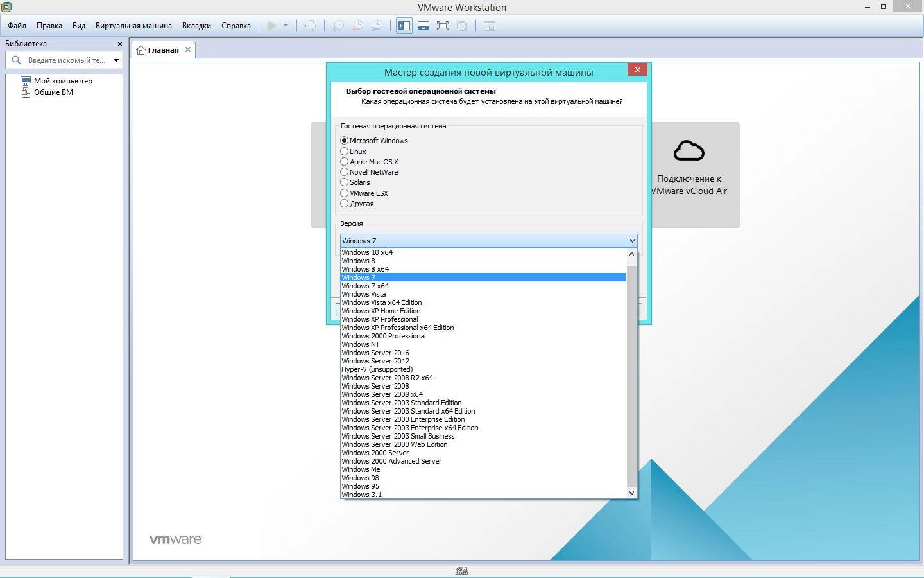Select the Microsoft Windows radio button
The image size is (924, 578).
pos(345,141)
